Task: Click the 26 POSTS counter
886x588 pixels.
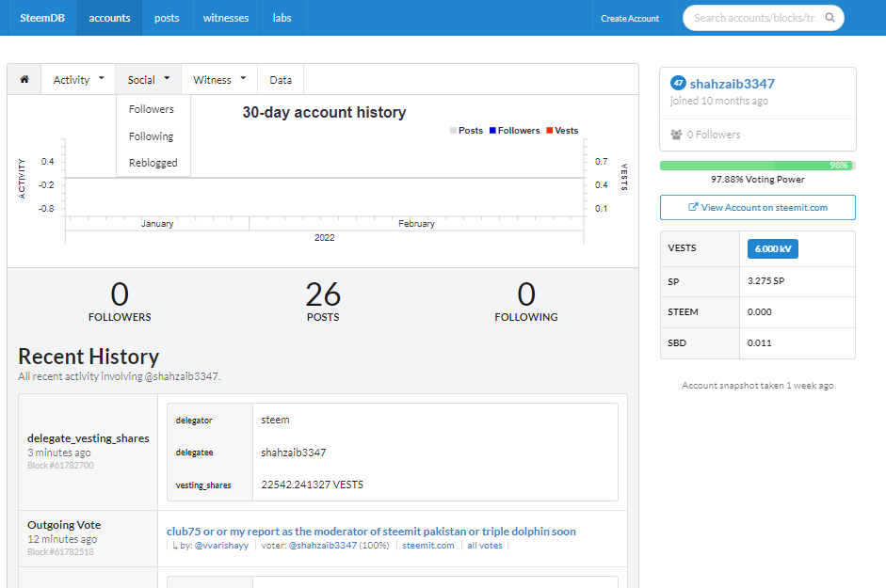Action: [323, 302]
